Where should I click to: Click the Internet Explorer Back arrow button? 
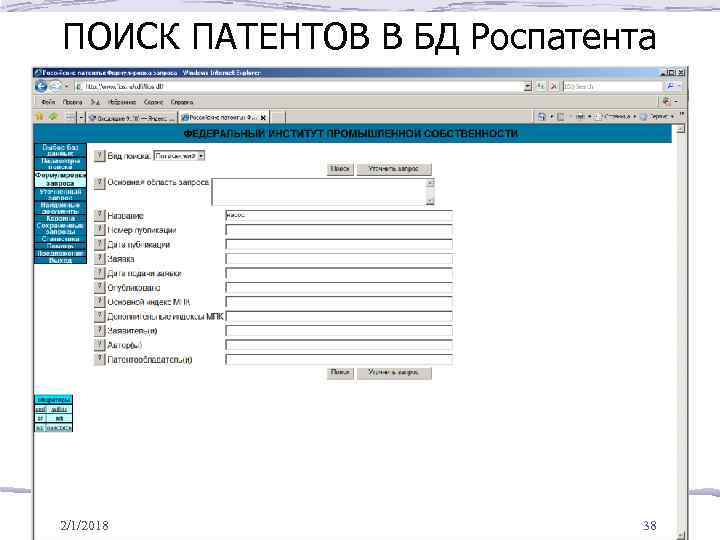(41, 86)
